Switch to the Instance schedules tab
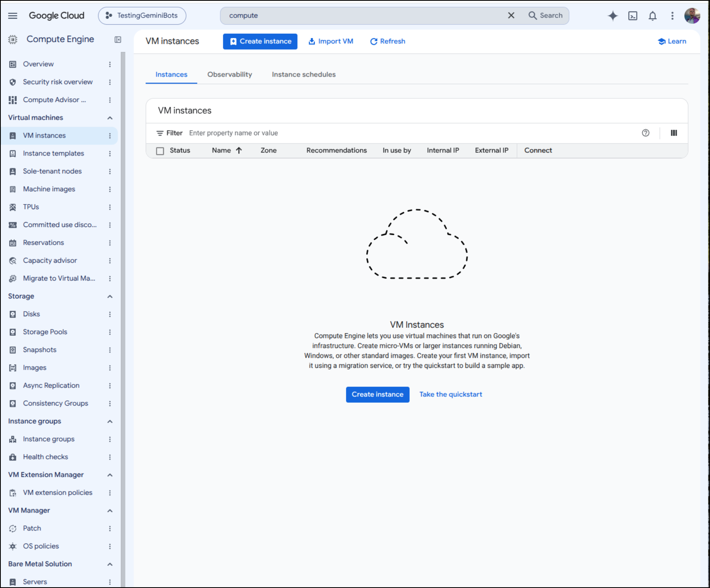Viewport: 710px width, 588px height. pyautogui.click(x=304, y=75)
